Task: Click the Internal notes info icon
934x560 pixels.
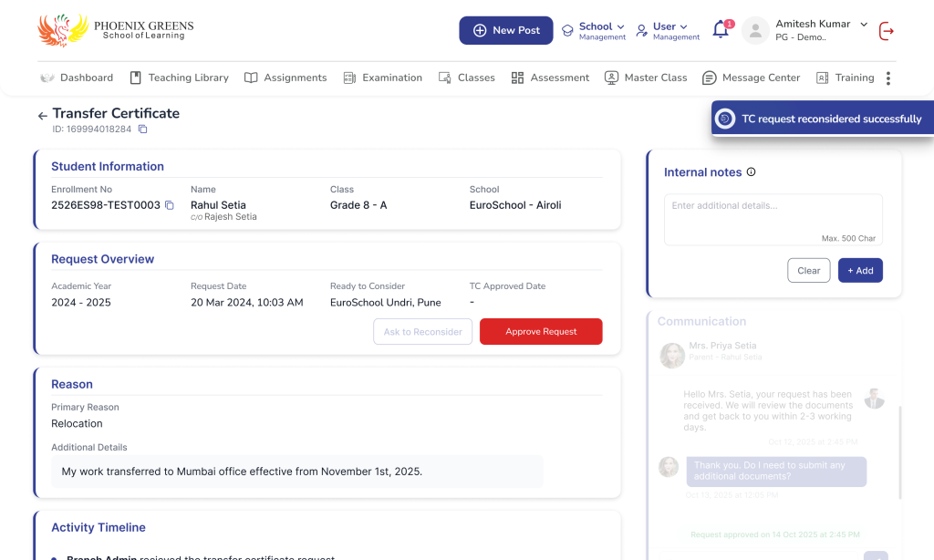Action: coord(751,172)
